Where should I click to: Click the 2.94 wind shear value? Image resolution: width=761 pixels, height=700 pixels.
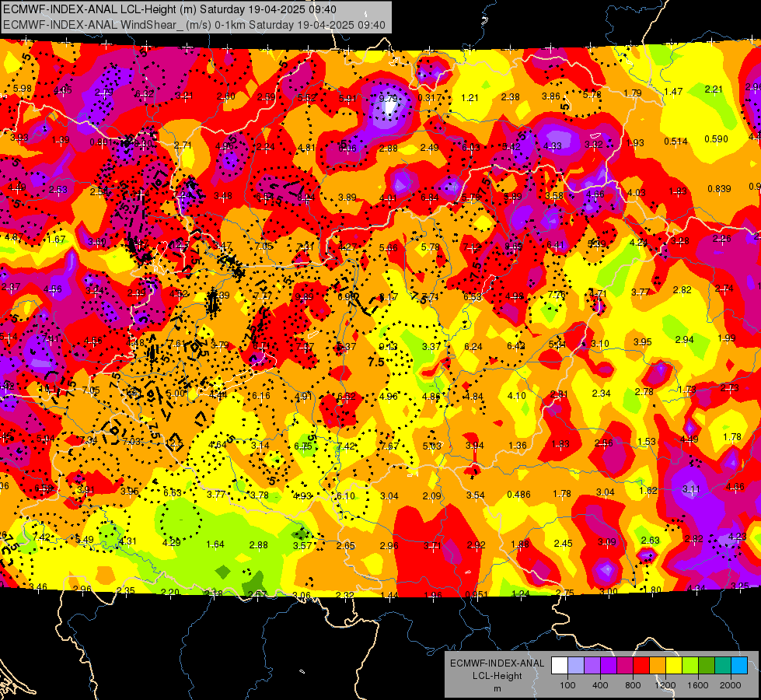point(684,339)
